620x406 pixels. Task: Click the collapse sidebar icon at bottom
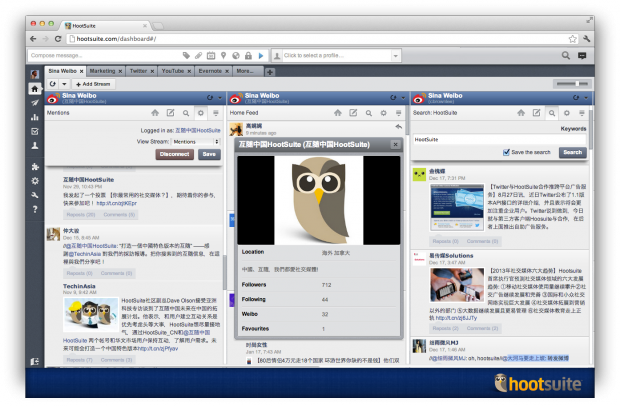click(35, 361)
